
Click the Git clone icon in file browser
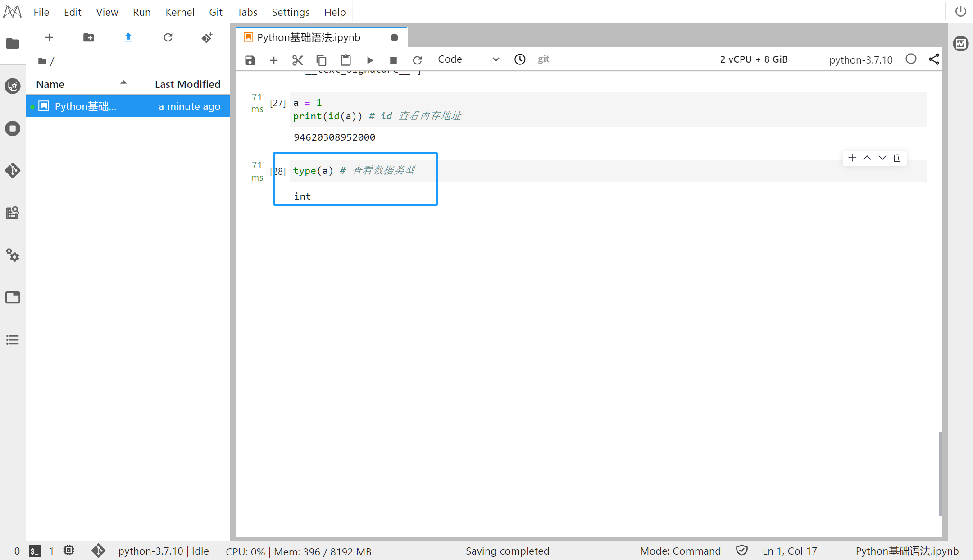click(x=207, y=37)
